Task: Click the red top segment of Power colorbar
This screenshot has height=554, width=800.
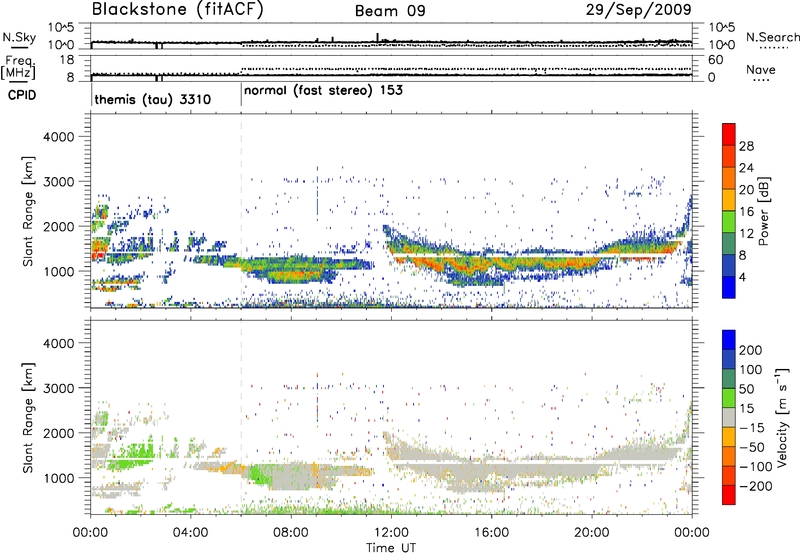Action: (x=729, y=134)
